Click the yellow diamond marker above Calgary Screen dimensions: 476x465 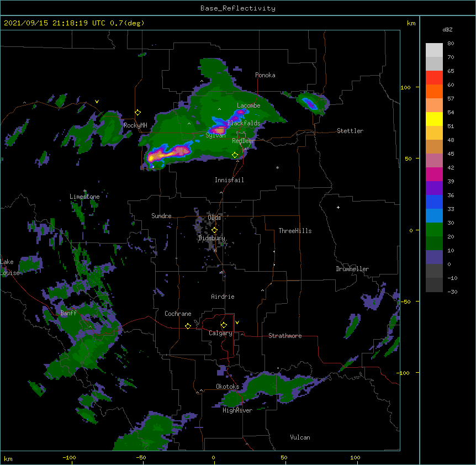[x=224, y=325]
